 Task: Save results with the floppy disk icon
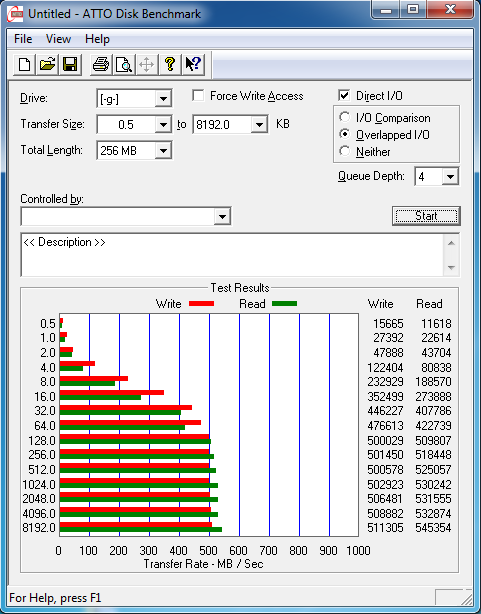tap(70, 64)
